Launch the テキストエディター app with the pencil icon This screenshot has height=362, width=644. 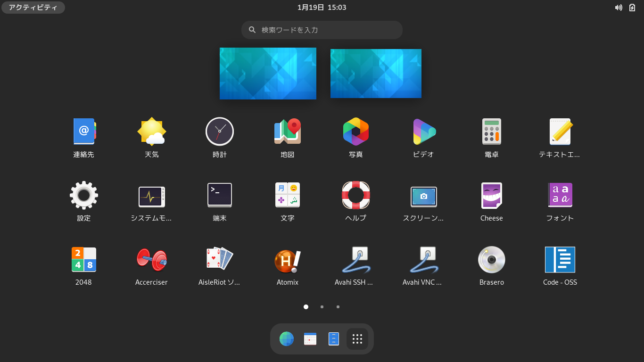pos(560,132)
